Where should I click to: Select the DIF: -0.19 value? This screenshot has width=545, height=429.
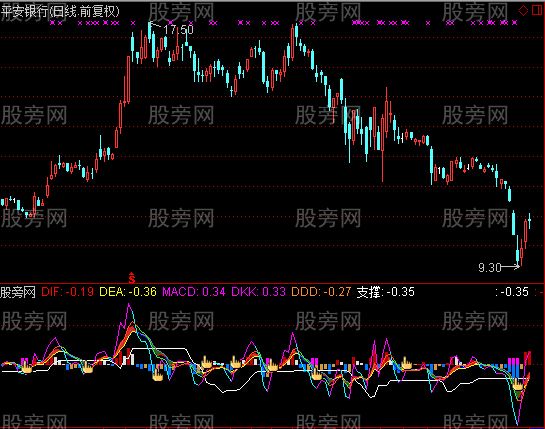coord(67,292)
